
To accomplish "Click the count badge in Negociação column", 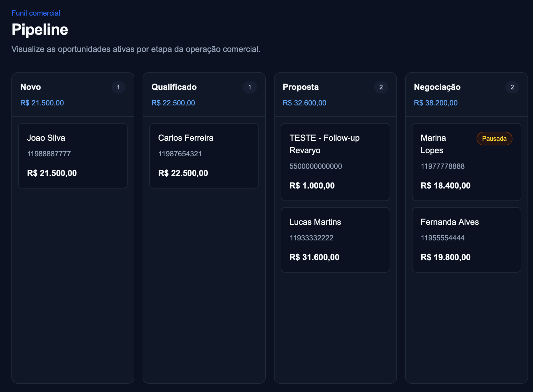I will tap(512, 87).
